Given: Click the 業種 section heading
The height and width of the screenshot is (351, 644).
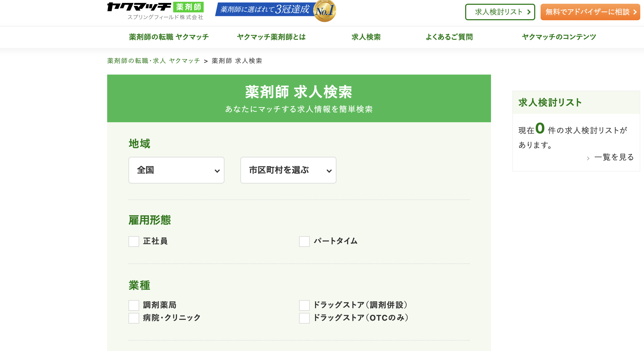Looking at the screenshot, I should point(139,285).
